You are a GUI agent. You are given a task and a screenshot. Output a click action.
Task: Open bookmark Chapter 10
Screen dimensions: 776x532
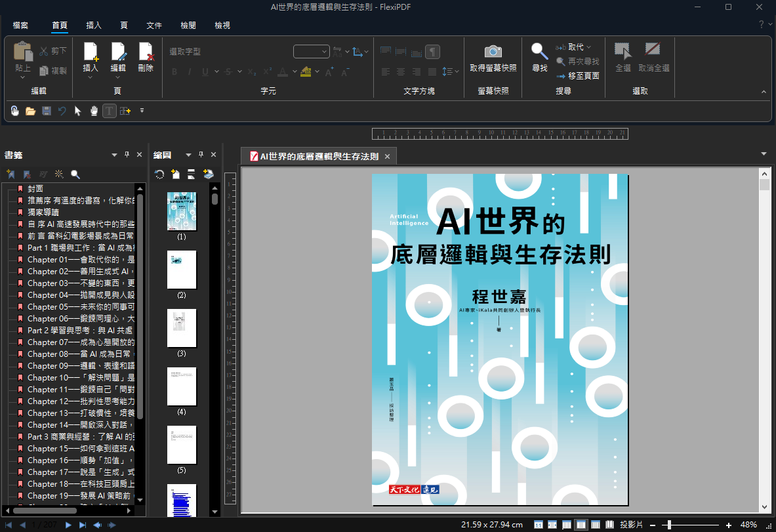(x=81, y=378)
